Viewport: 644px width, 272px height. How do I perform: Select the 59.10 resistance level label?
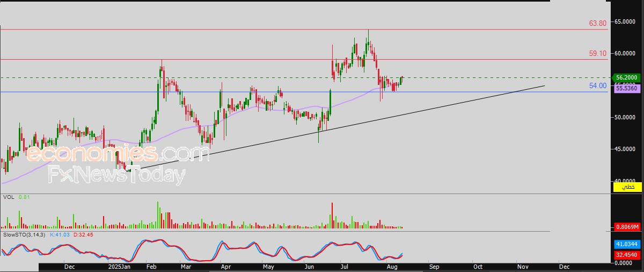click(x=597, y=54)
